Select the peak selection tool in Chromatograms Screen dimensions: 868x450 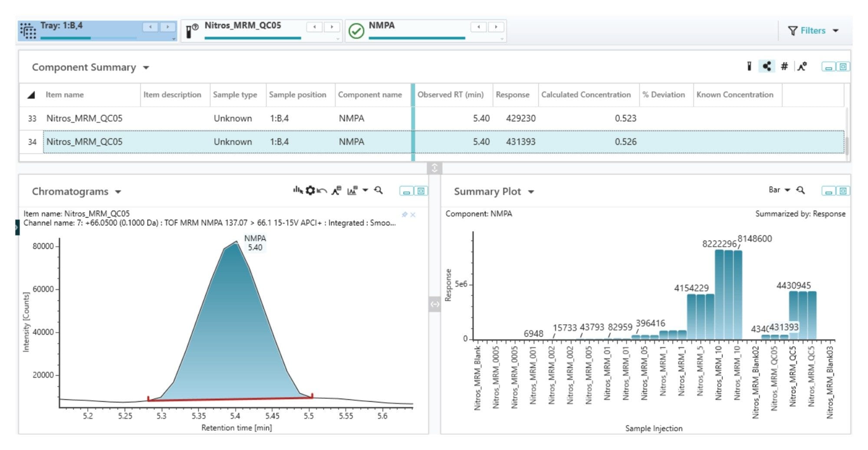click(297, 190)
